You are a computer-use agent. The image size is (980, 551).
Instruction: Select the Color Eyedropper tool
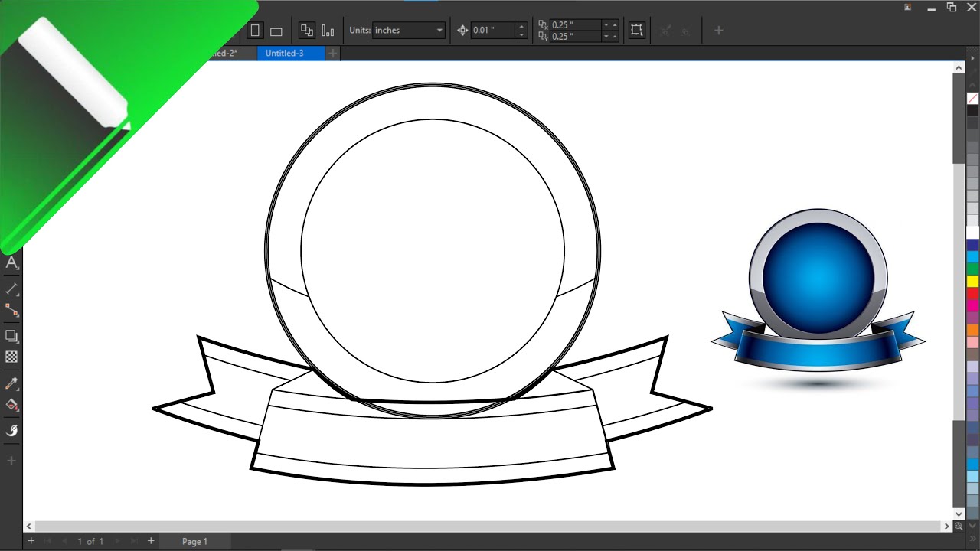pos(11,383)
